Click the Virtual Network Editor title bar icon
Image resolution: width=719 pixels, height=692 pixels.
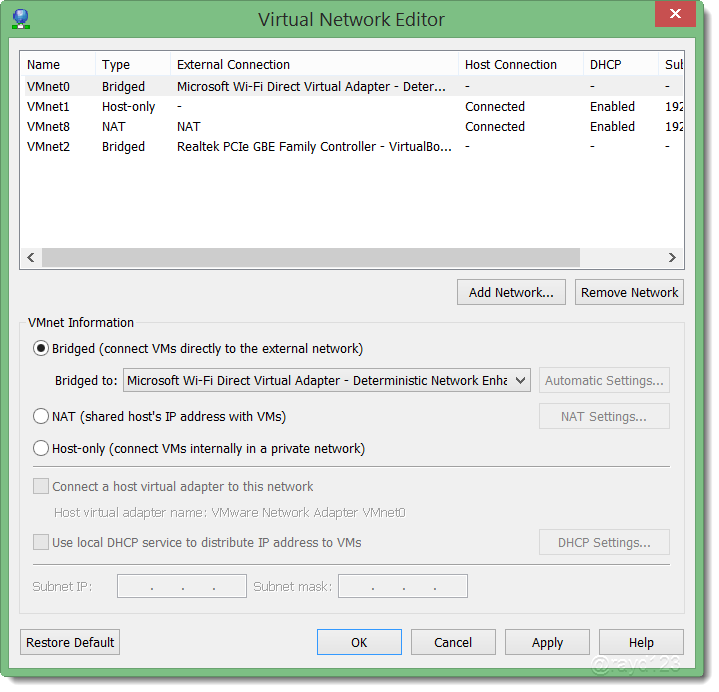[21, 19]
